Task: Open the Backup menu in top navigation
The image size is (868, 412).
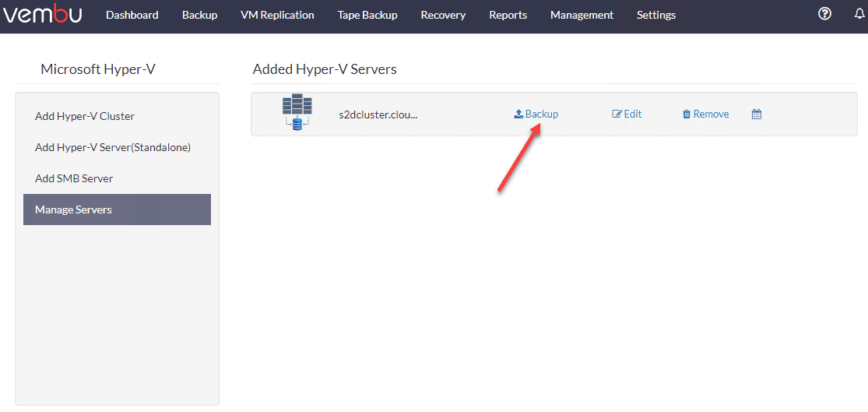Action: click(199, 15)
